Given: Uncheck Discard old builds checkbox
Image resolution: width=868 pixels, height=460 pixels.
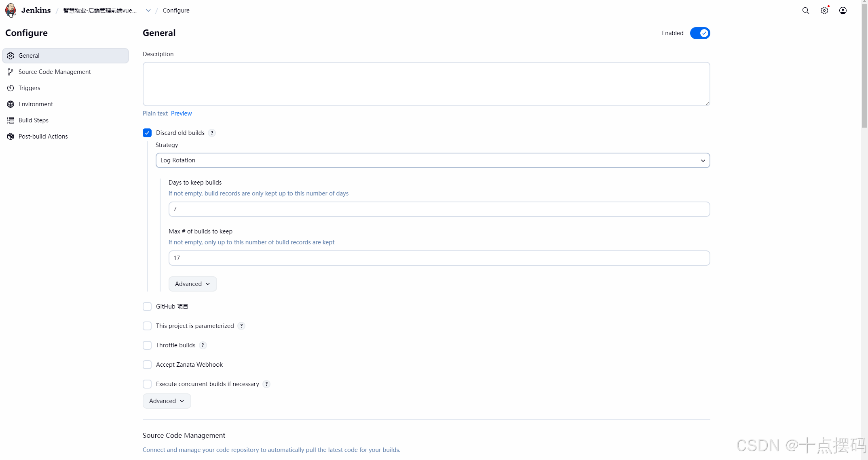Looking at the screenshot, I should click(x=147, y=133).
